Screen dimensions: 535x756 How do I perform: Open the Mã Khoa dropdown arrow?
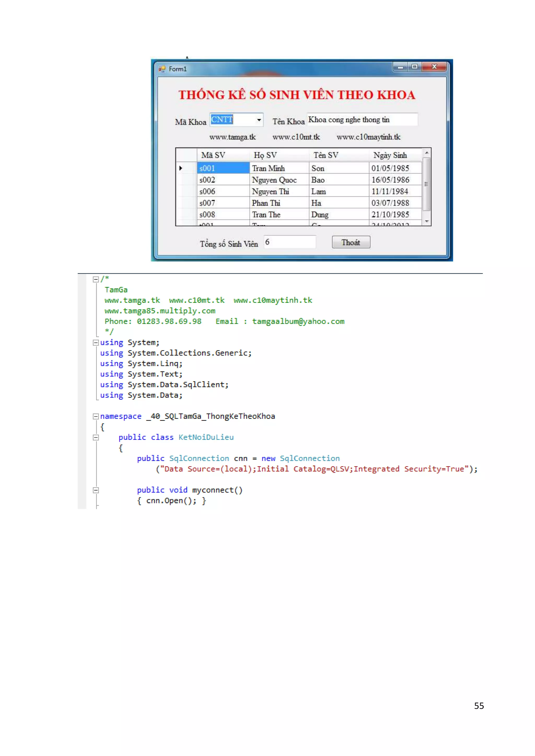tap(259, 120)
